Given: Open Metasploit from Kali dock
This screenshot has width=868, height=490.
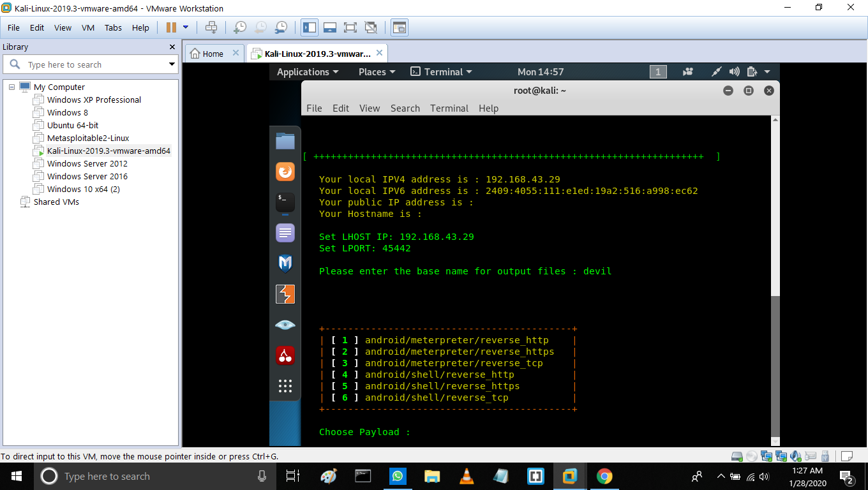Looking at the screenshot, I should click(285, 263).
